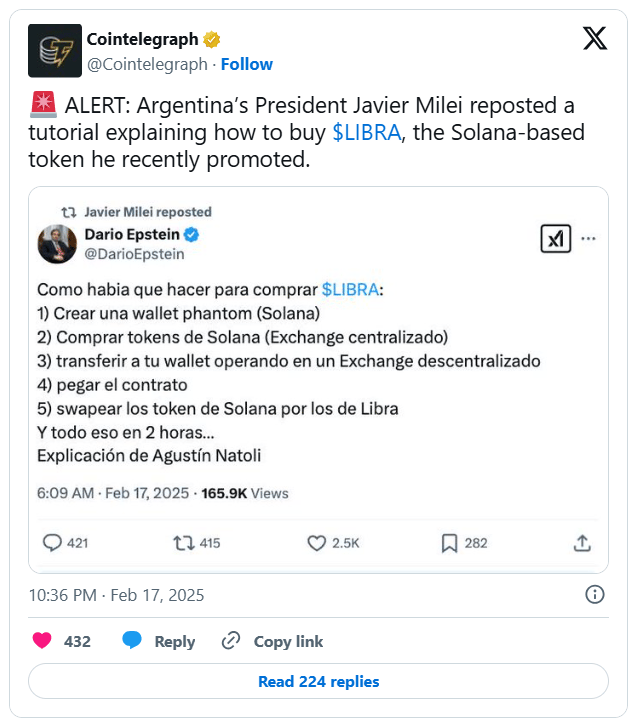Click the info circle icon
Screen dimensions: 638x728
click(594, 595)
